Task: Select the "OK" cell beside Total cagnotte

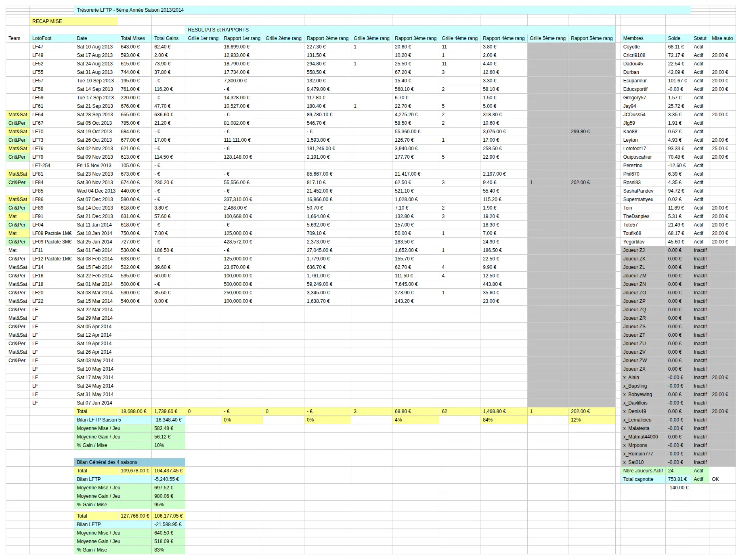Action: (722, 479)
